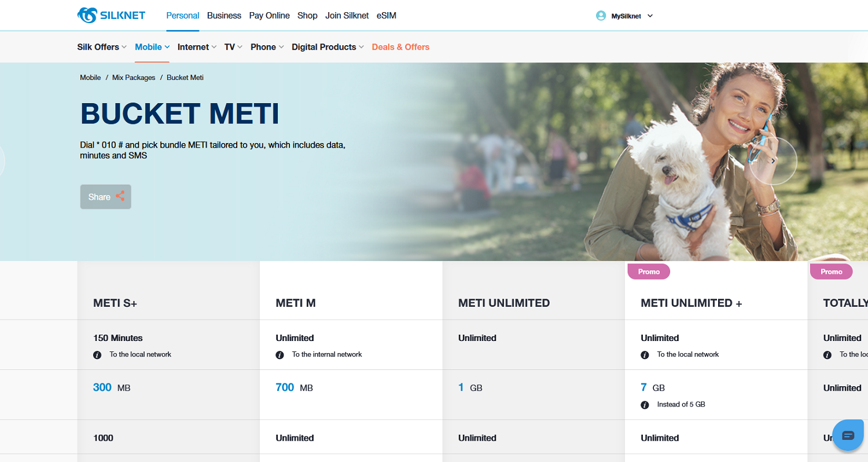Viewport: 868px width, 462px height.
Task: Select the METI S+ package heading
Action: click(115, 303)
